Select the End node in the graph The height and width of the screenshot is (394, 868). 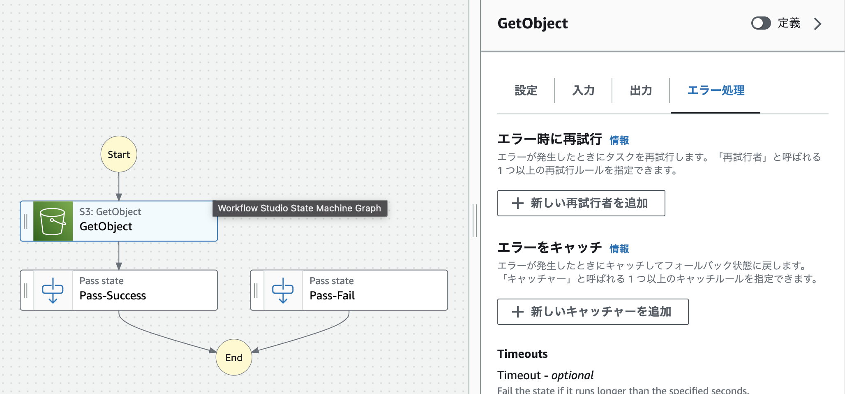(x=234, y=357)
